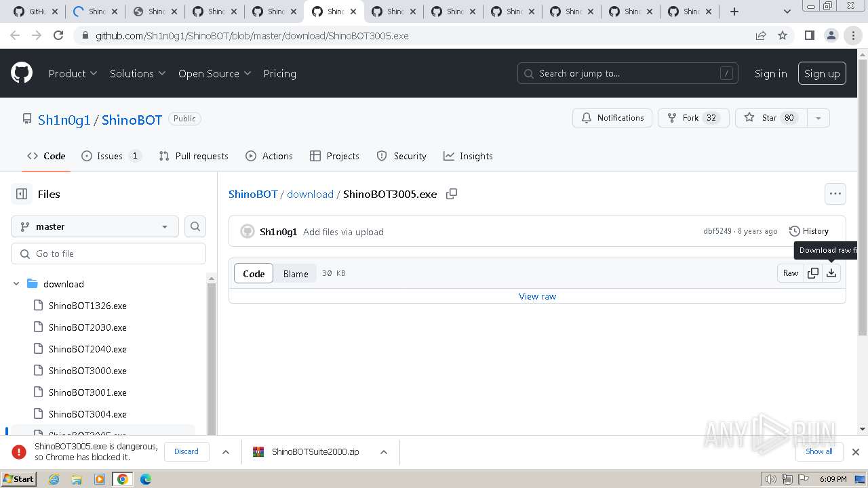This screenshot has height=488, width=868.
Task: Click the View raw link
Action: click(x=537, y=296)
